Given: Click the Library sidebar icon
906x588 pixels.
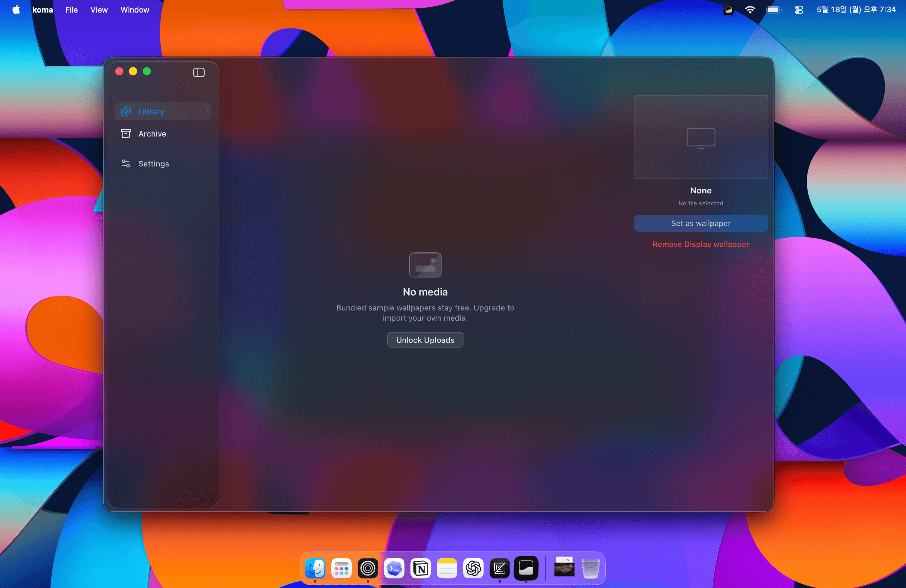Looking at the screenshot, I should coord(126,111).
